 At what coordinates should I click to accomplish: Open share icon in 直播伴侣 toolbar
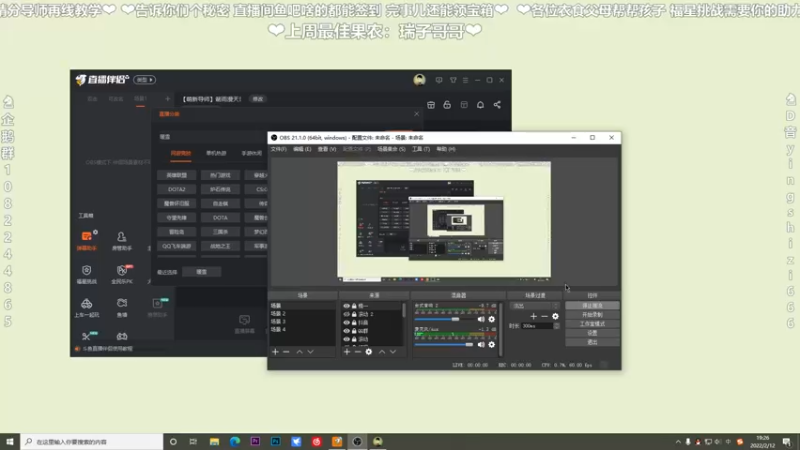[497, 105]
